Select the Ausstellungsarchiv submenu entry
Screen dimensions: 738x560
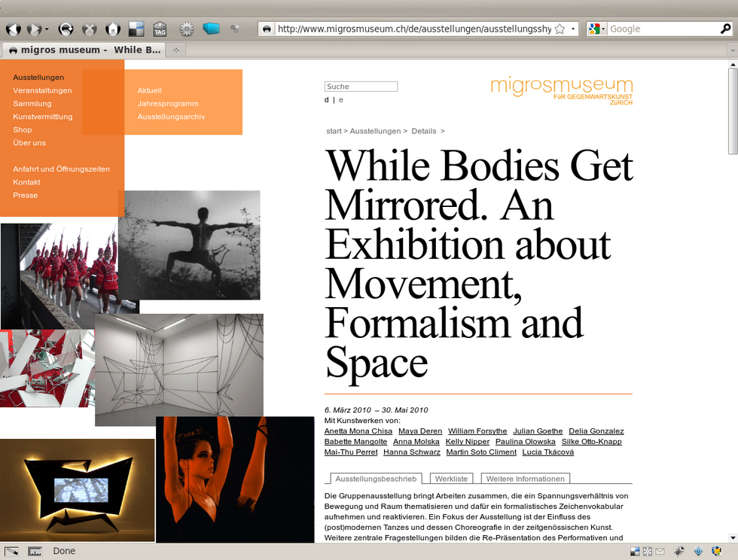click(172, 117)
